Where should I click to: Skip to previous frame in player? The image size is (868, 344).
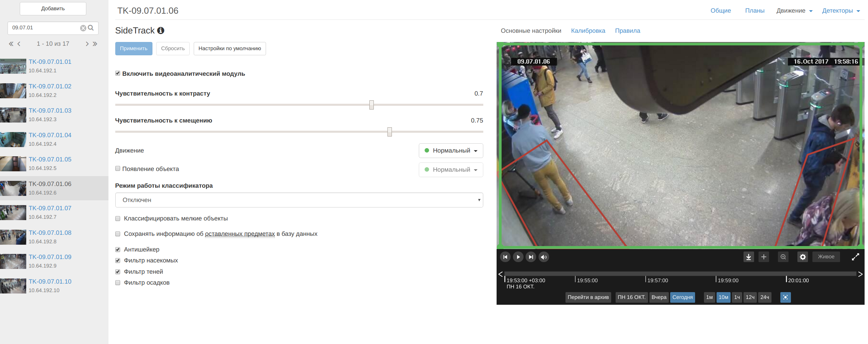pos(505,257)
